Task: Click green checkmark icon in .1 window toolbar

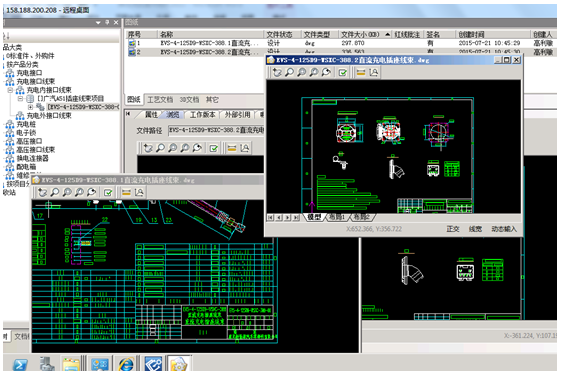Action: (108, 193)
